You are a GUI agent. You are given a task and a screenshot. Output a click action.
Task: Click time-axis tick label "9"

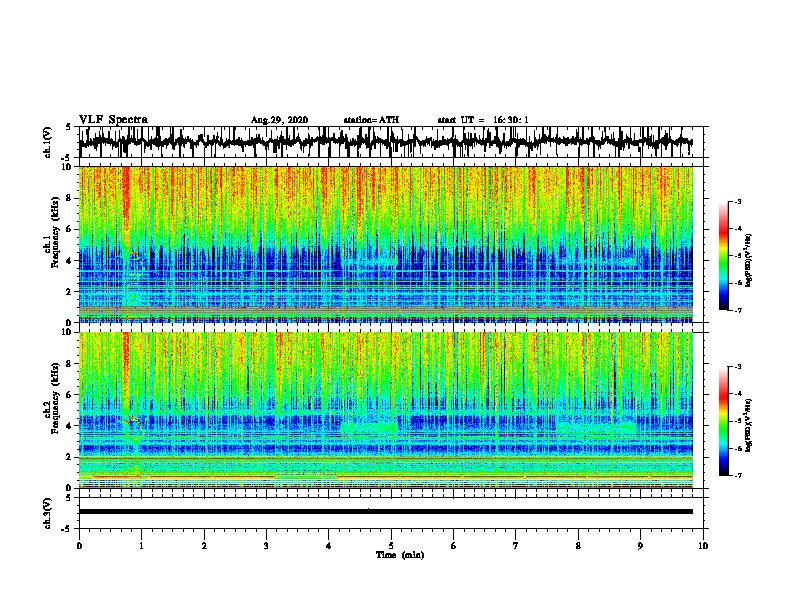[640, 546]
